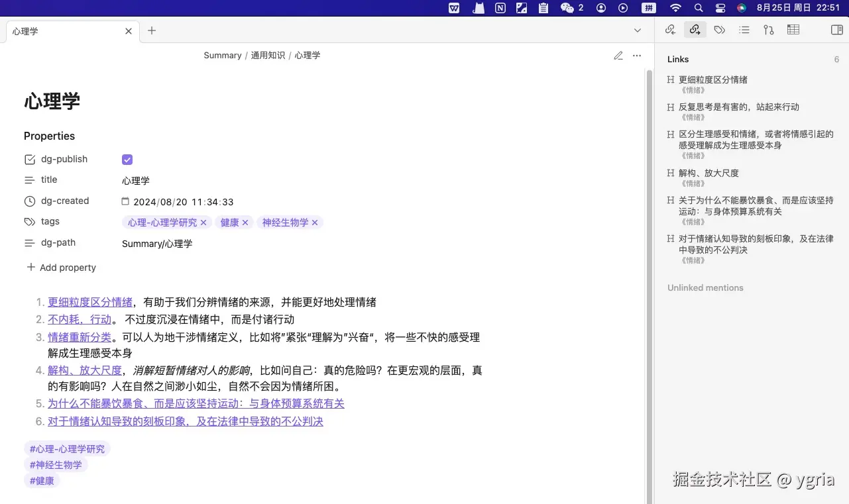Open the 为什么不能暴饮暴食 link in the note
Viewport: 849px width, 504px height.
point(196,403)
